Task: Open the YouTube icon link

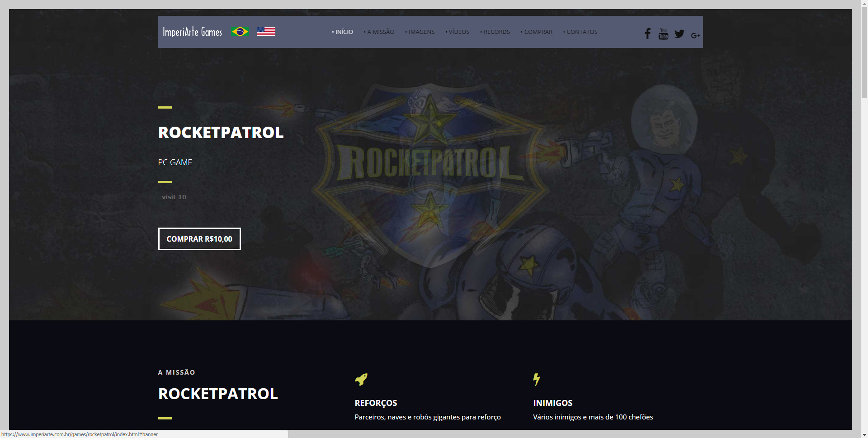Action: [663, 33]
